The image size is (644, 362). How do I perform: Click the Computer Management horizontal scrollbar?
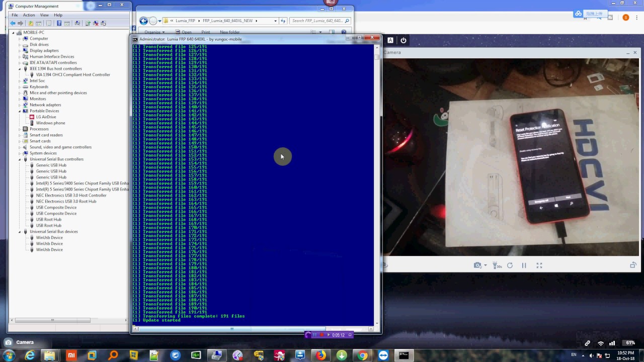[52, 320]
